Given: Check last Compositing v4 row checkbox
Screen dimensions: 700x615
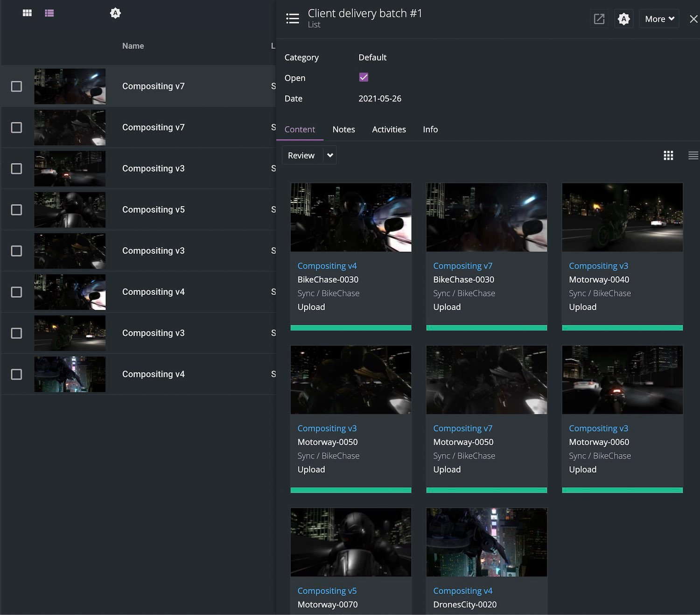Looking at the screenshot, I should tap(16, 374).
